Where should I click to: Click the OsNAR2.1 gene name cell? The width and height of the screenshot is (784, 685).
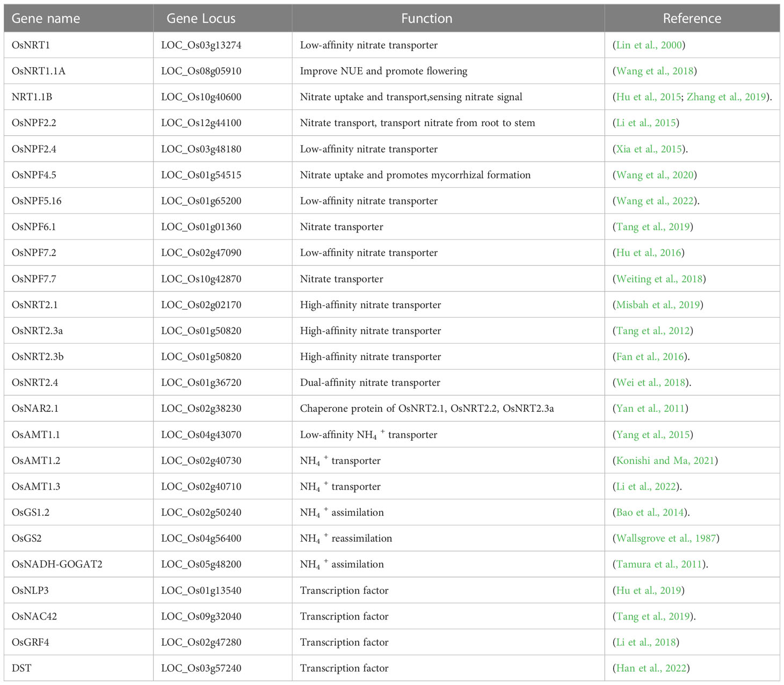78,409
